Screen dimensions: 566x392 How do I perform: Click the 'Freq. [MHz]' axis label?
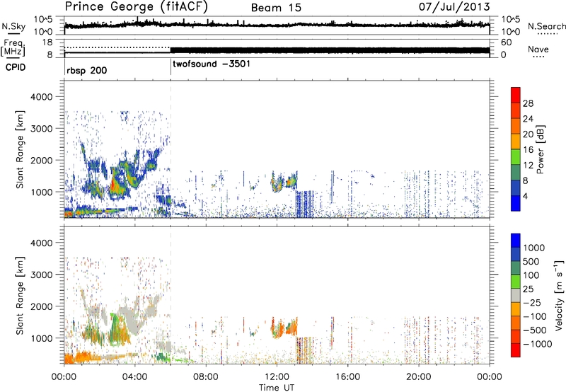coord(13,47)
